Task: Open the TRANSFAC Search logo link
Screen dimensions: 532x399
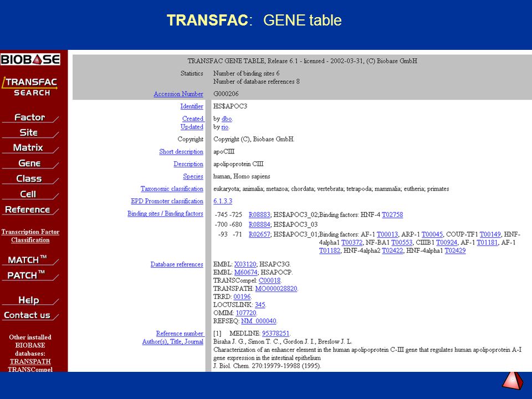Action: (x=30, y=86)
